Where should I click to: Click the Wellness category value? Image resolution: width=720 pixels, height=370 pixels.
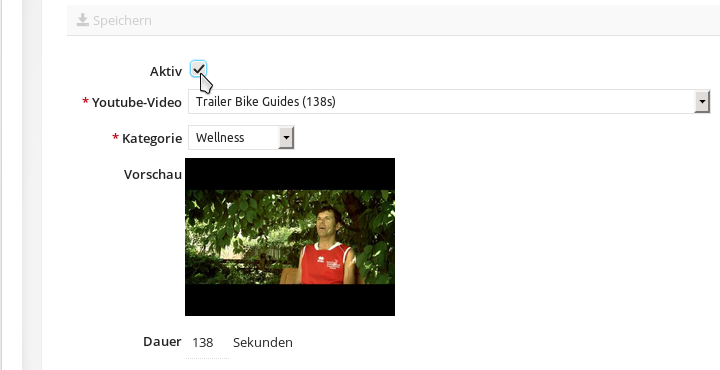(220, 138)
